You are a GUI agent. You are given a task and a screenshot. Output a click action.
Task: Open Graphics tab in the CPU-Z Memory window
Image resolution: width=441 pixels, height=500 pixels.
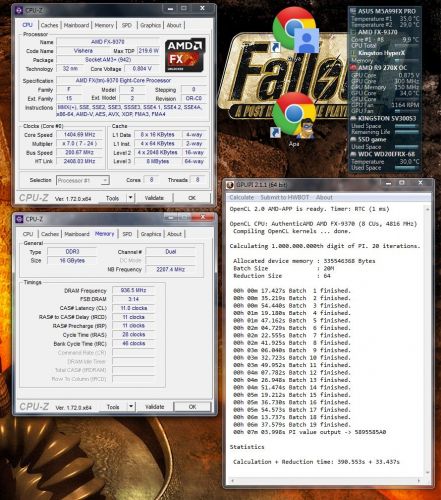point(151,234)
